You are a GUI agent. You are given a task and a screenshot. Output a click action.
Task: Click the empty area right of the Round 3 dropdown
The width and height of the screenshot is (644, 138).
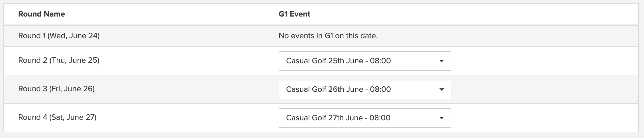[545, 89]
